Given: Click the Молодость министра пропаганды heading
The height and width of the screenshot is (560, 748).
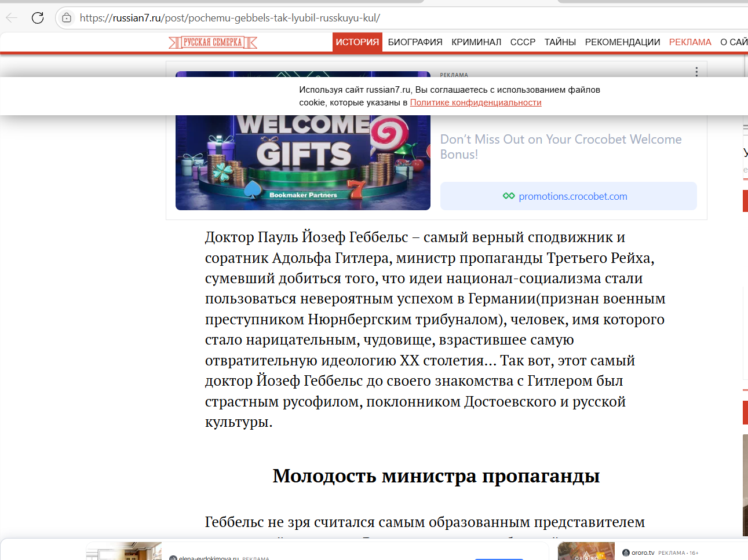Looking at the screenshot, I should click(436, 476).
